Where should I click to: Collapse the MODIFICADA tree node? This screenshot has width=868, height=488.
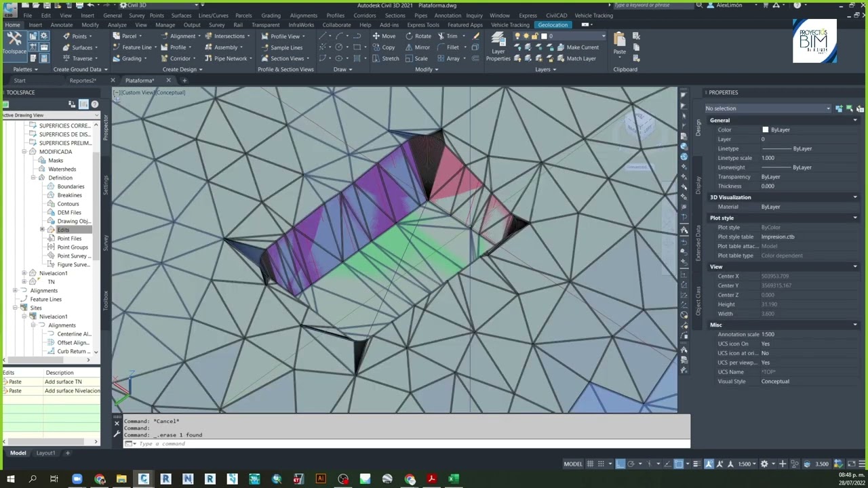24,152
